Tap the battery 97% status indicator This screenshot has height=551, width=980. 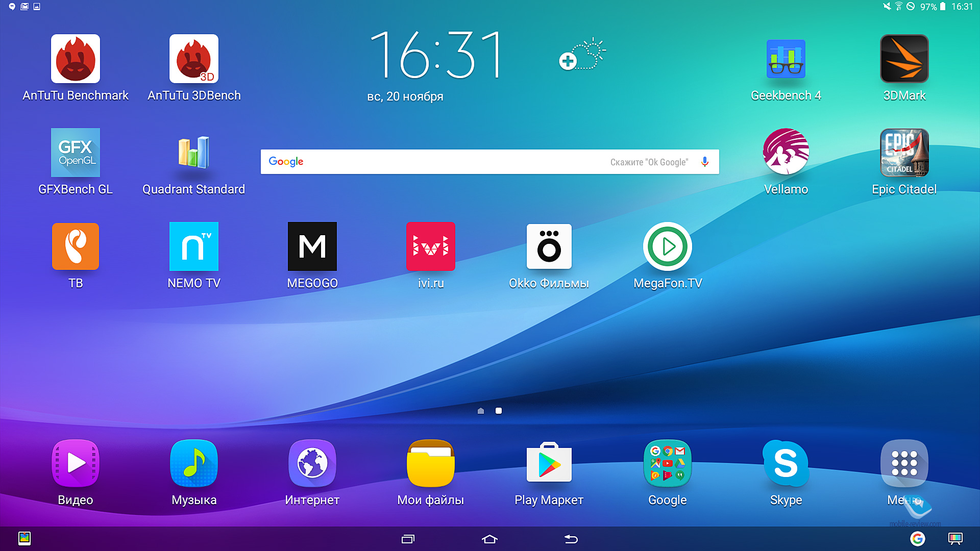pyautogui.click(x=933, y=7)
